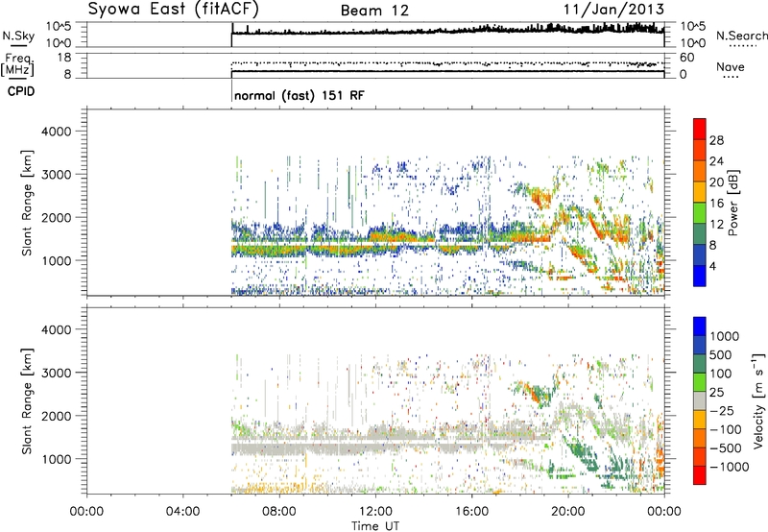Click the "08:00" time tick label

279,512
